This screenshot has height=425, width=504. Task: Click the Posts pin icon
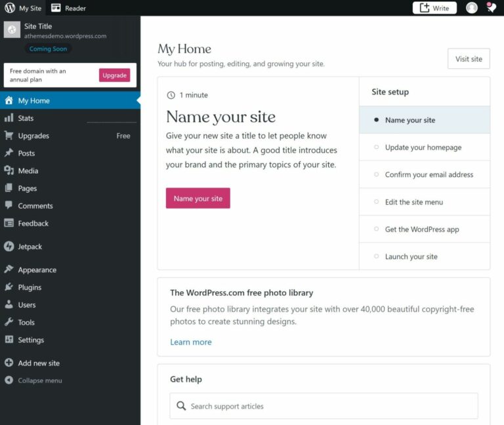coord(9,153)
